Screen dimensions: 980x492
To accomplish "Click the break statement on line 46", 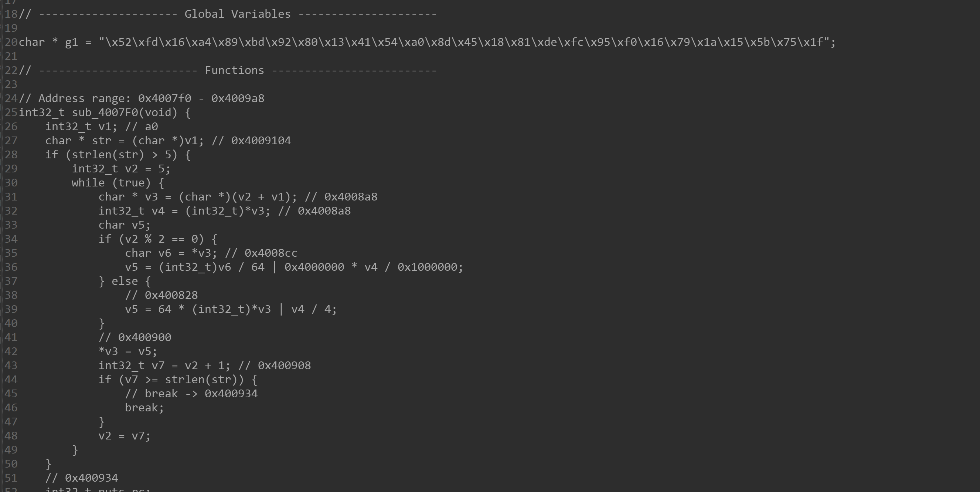I will [144, 408].
